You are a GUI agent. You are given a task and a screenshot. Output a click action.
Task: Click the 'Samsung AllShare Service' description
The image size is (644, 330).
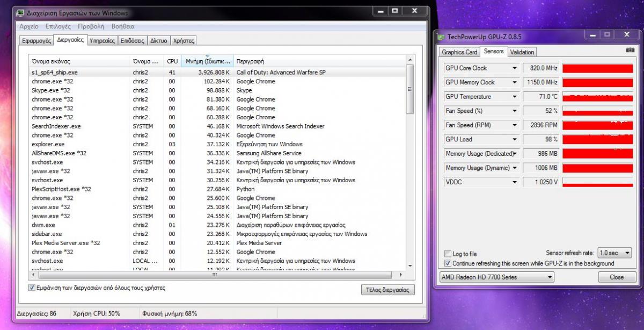[x=269, y=153]
